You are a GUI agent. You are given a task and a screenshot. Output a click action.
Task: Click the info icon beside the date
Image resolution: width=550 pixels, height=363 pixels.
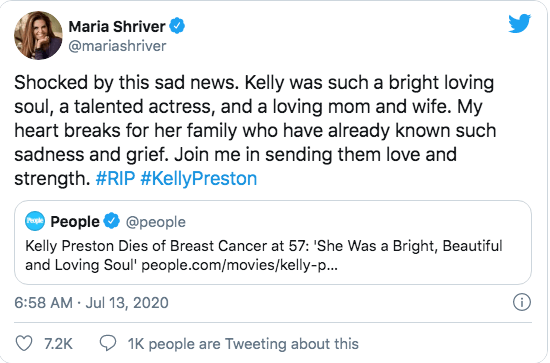point(522,302)
